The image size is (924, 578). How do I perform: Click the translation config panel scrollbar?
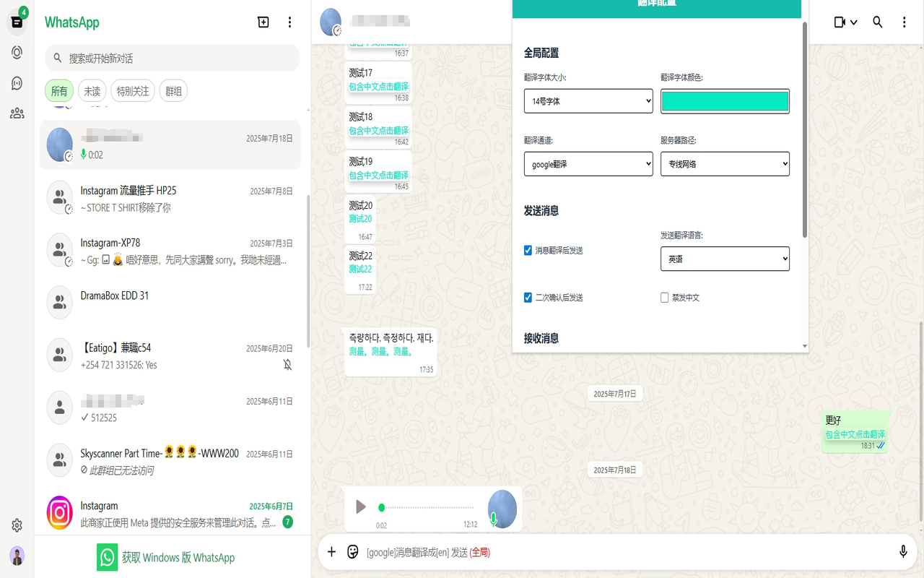pyautogui.click(x=805, y=130)
